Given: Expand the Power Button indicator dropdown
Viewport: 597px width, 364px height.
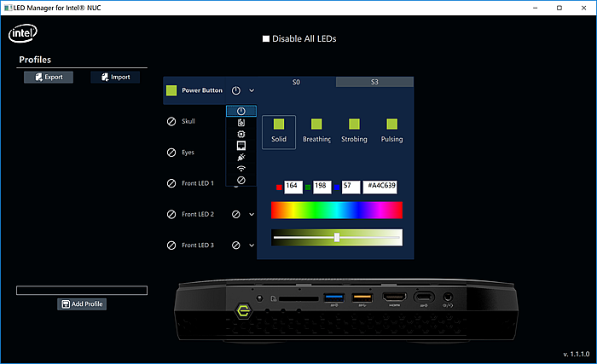Looking at the screenshot, I should click(252, 90).
